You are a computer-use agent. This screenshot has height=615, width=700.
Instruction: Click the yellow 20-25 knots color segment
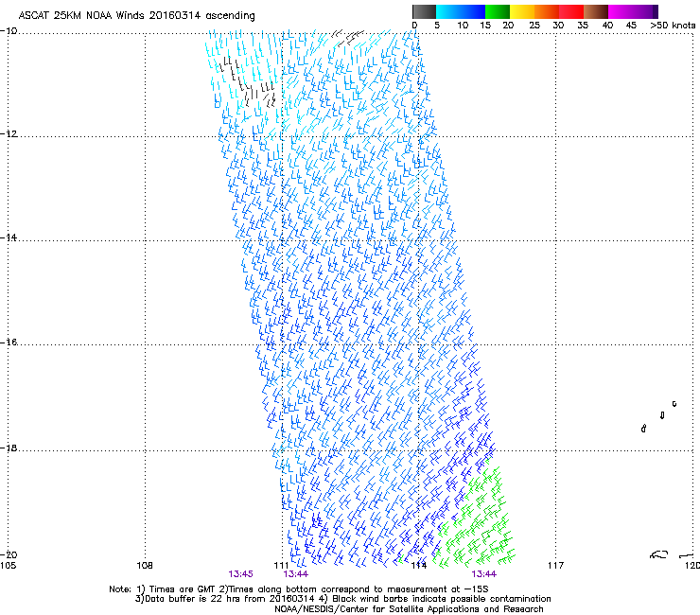pos(522,11)
